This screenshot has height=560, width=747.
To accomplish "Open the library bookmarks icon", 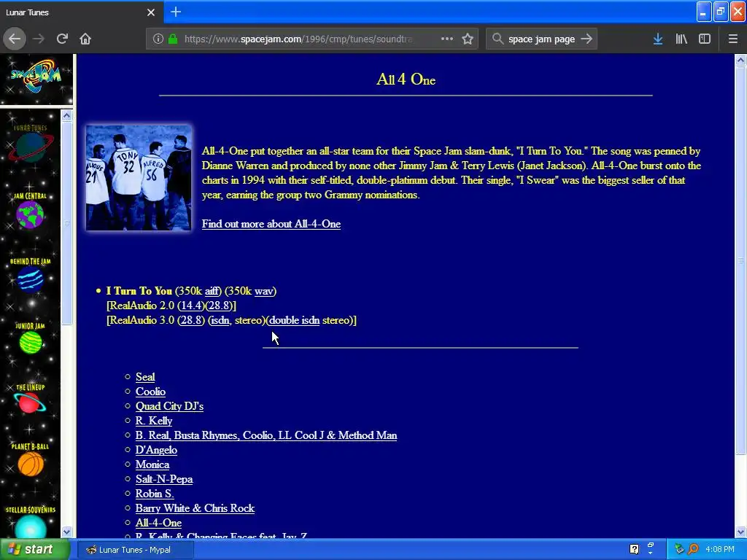I will 681,39.
